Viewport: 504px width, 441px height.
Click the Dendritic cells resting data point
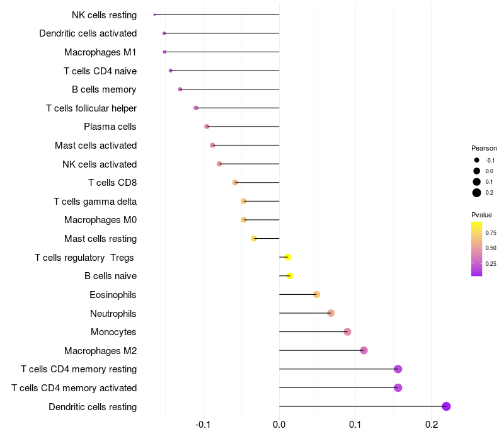point(446,406)
